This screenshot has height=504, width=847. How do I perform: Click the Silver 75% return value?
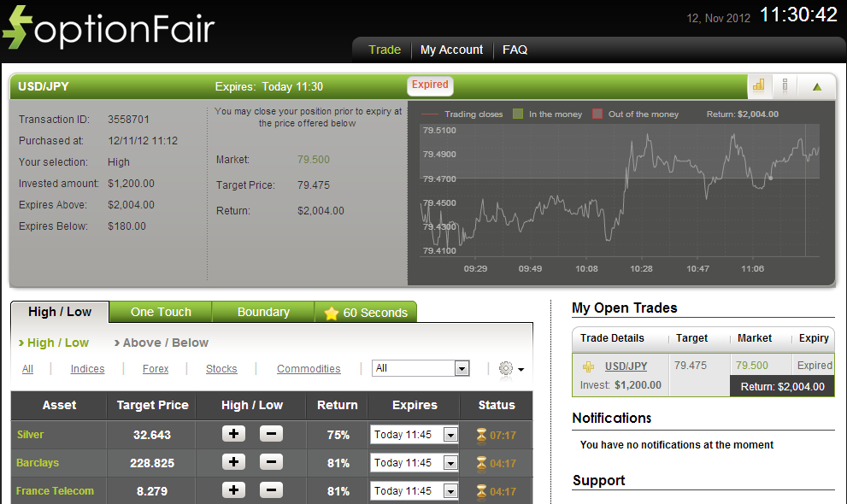click(x=338, y=435)
